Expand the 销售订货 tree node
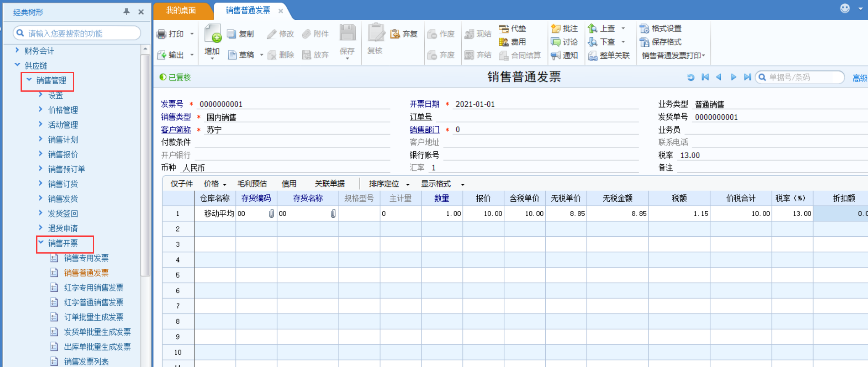868x367 pixels. (40, 183)
